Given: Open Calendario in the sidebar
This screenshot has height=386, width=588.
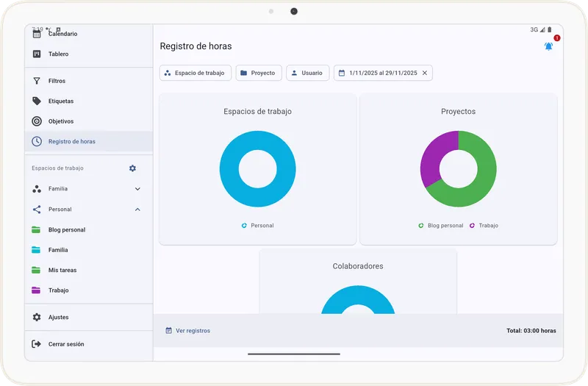Looking at the screenshot, I should (62, 34).
